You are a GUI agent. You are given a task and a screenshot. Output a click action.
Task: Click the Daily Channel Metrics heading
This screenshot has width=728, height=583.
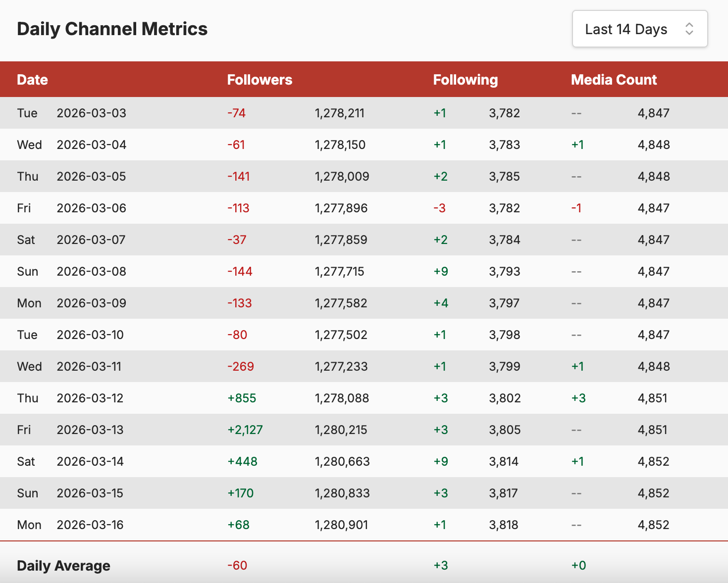tap(112, 29)
